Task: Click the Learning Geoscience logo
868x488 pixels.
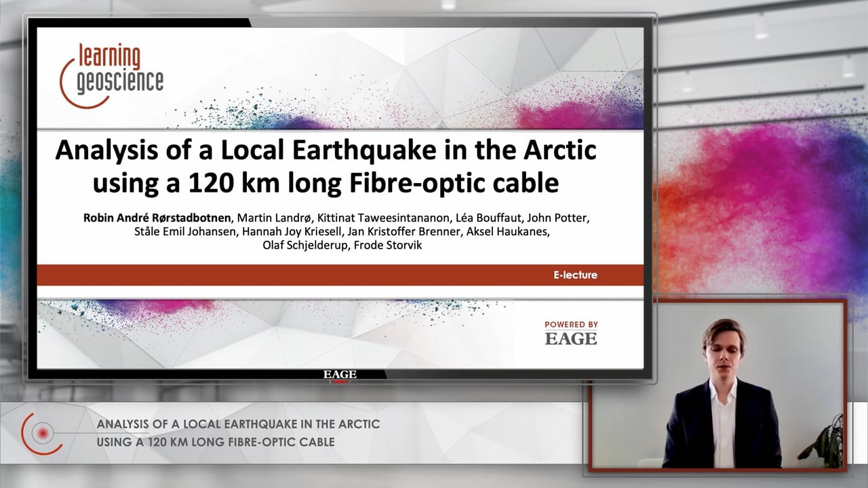Action: (112, 75)
